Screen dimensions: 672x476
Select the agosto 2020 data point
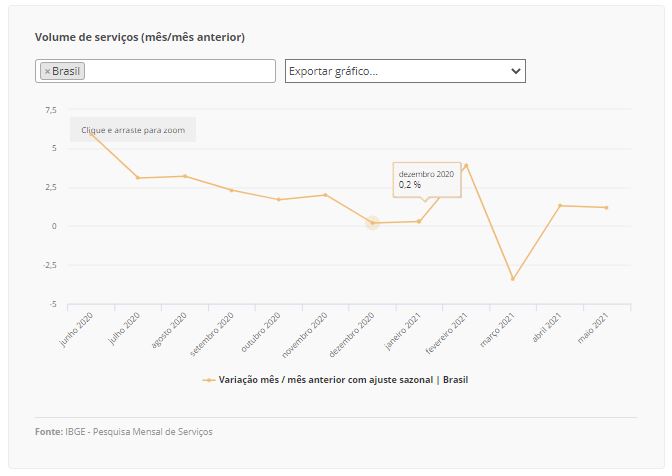(x=185, y=176)
